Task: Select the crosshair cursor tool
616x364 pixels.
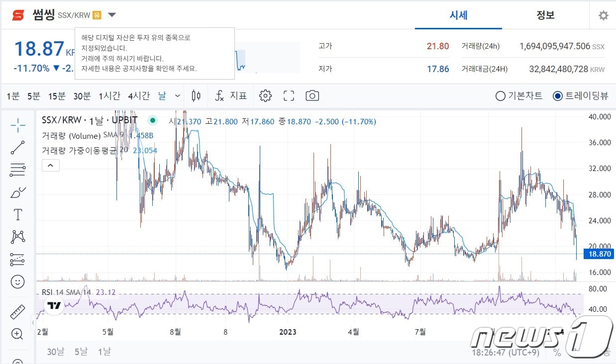Action: [x=17, y=125]
